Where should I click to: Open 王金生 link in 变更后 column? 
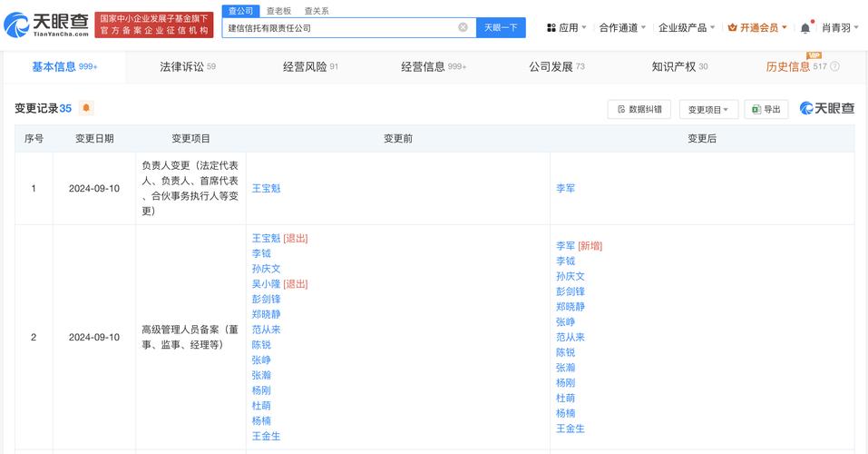pyautogui.click(x=571, y=429)
